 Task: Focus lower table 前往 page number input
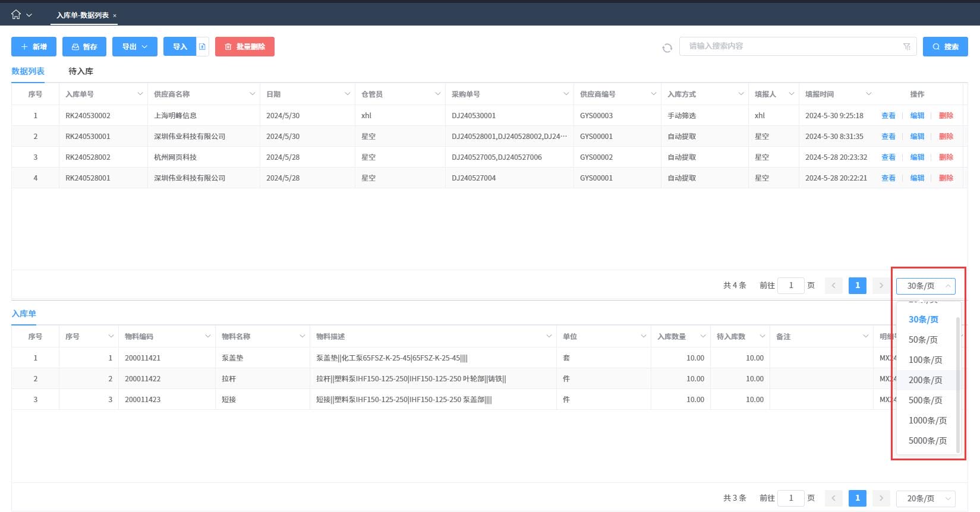[791, 498]
